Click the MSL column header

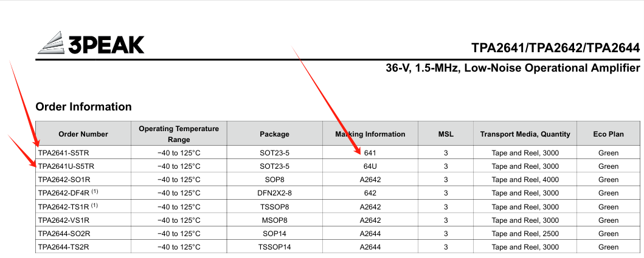(446, 134)
